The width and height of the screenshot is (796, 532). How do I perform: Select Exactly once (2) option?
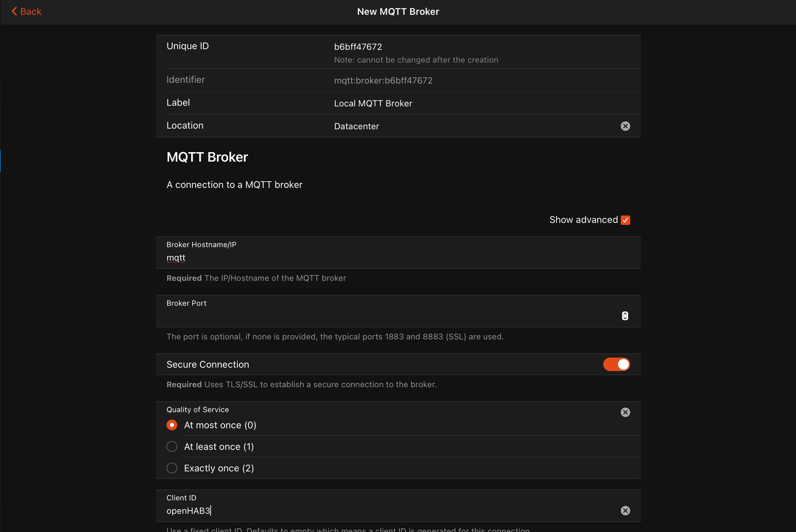click(172, 468)
